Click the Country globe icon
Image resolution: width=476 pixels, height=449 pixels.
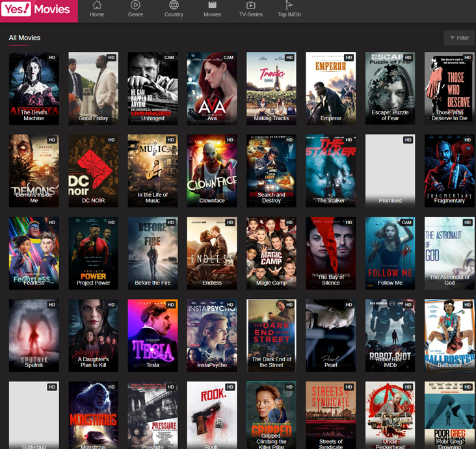pyautogui.click(x=174, y=5)
